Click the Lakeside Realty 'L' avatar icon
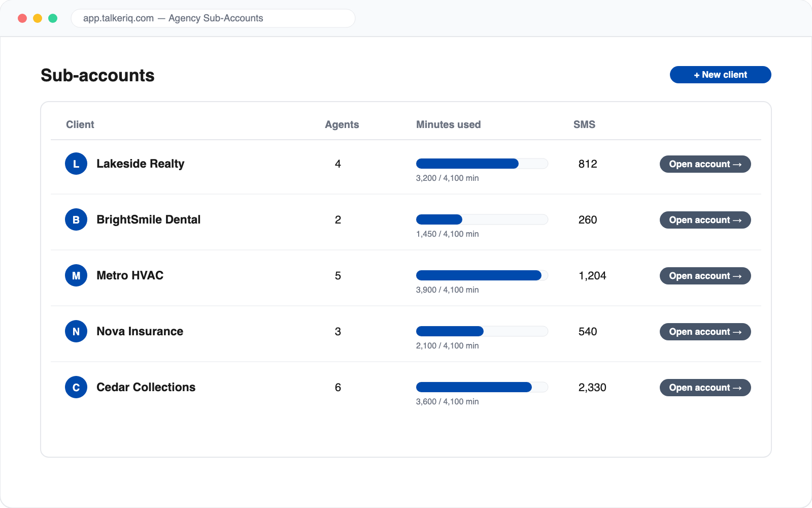Viewport: 812px width, 508px height. pos(76,164)
